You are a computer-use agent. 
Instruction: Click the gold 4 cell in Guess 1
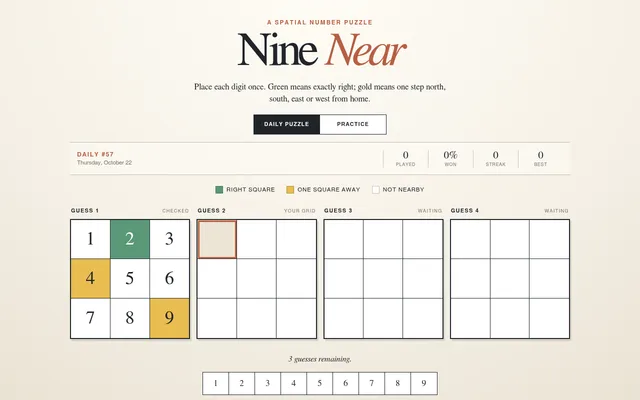click(x=91, y=279)
